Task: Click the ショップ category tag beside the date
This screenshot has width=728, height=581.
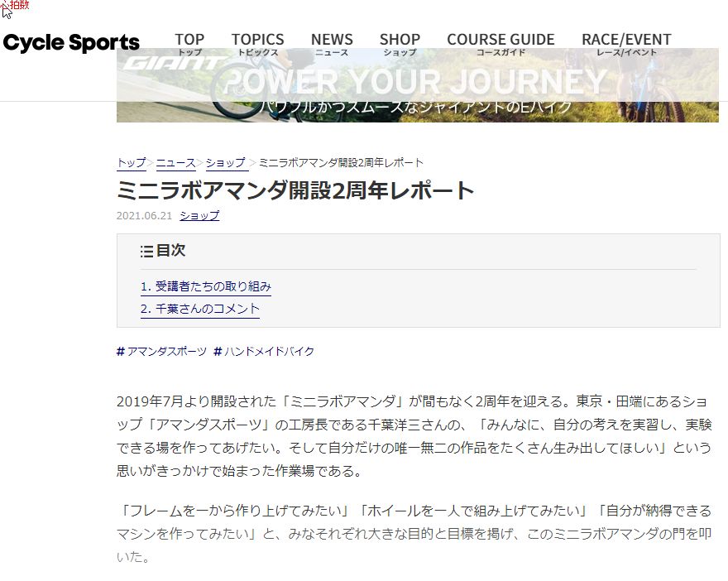Action: click(199, 216)
